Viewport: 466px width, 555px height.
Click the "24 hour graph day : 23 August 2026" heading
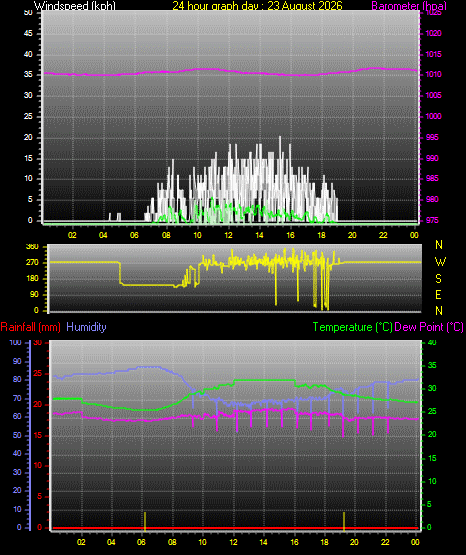[x=258, y=6]
